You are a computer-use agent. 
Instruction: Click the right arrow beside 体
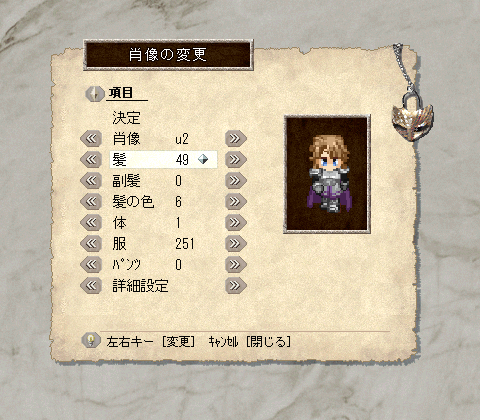click(236, 223)
